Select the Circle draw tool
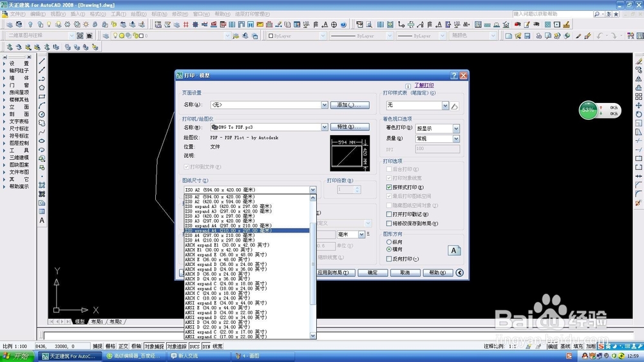Viewport: 644px width, 362px height. click(x=42, y=115)
